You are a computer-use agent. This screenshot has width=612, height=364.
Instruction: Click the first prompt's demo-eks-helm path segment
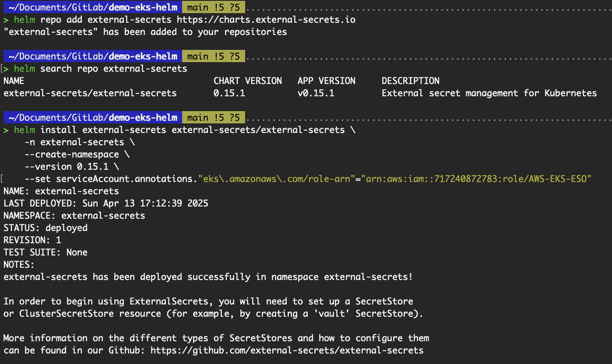pos(143,7)
